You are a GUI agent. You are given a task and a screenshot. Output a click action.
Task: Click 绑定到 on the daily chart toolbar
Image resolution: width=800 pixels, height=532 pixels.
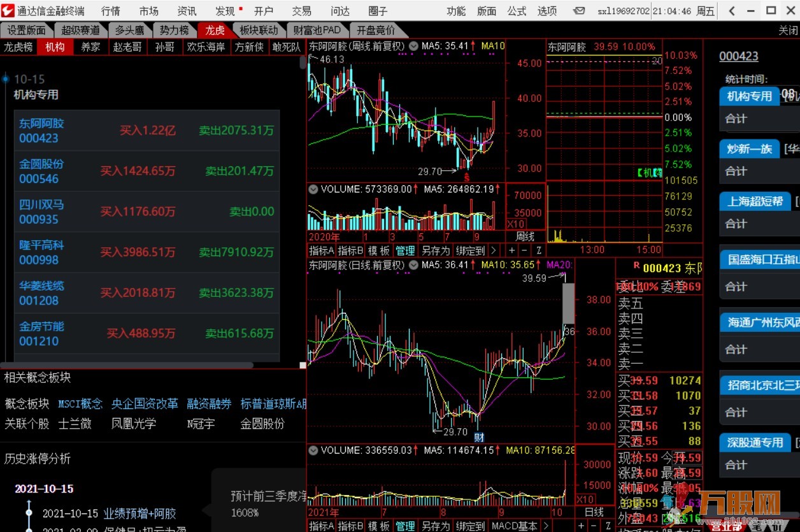[470, 526]
